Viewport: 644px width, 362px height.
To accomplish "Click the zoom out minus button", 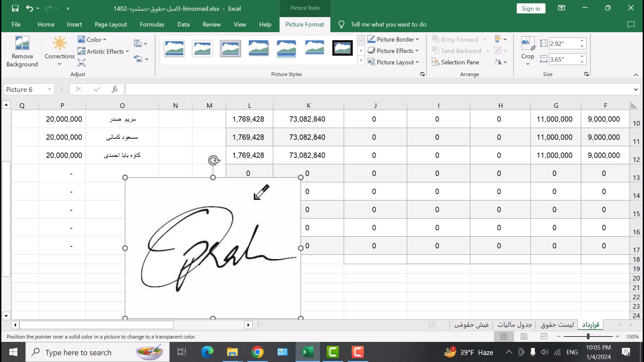I will tap(558, 337).
